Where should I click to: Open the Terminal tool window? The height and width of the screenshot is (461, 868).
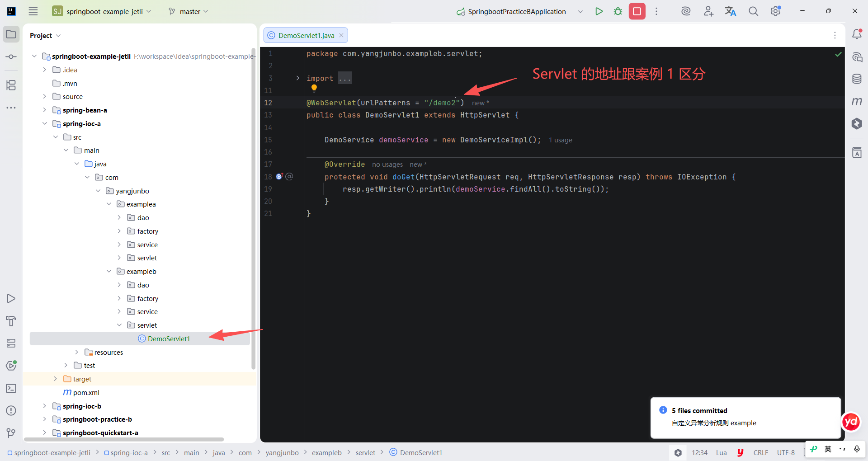click(11, 388)
